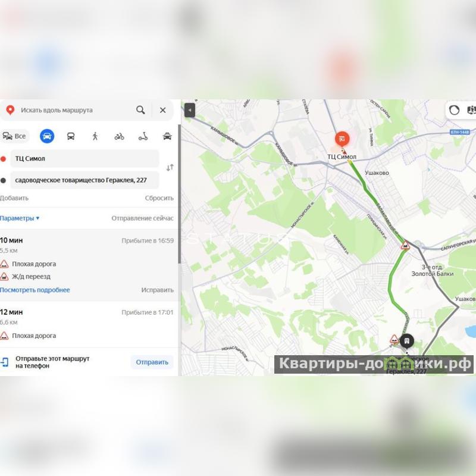Edit the ТЦ Симол start field
Image resolution: width=476 pixels, height=476 pixels.
coord(84,158)
